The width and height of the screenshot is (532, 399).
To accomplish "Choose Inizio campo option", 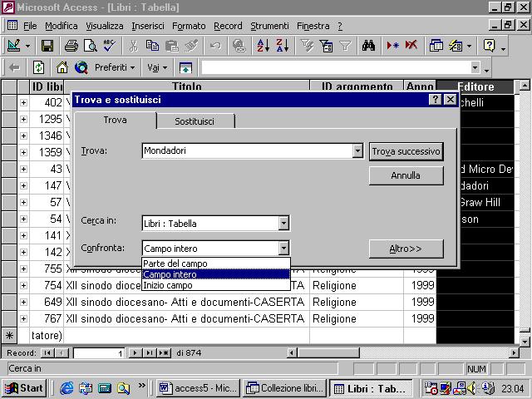I will [x=216, y=285].
